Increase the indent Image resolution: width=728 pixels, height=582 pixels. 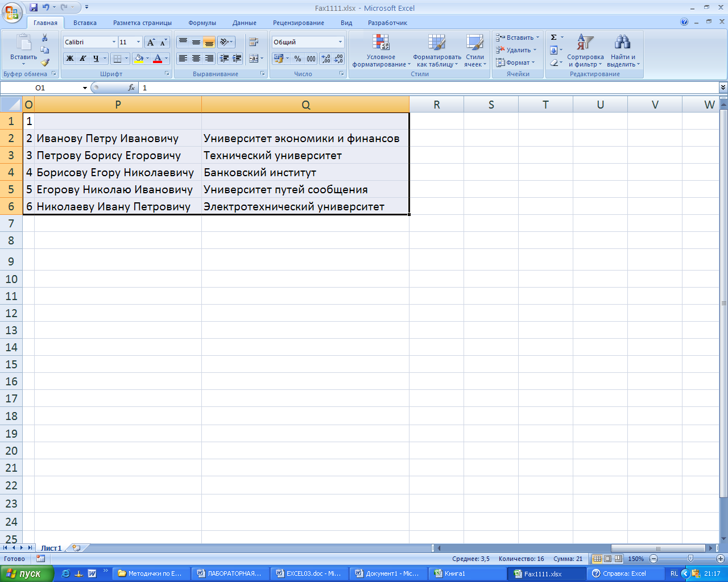click(x=237, y=58)
